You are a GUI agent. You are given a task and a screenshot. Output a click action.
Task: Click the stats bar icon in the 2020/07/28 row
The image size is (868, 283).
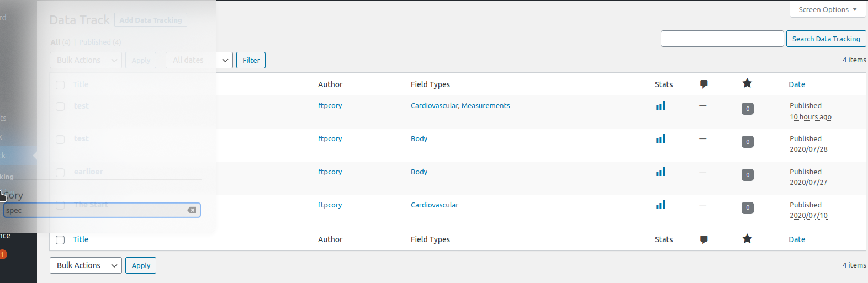click(660, 138)
